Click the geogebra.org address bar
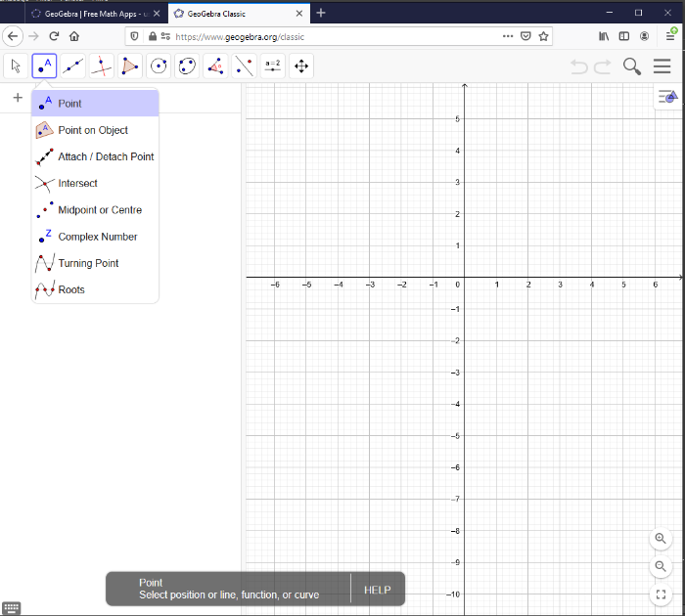685x616 pixels. coord(337,37)
